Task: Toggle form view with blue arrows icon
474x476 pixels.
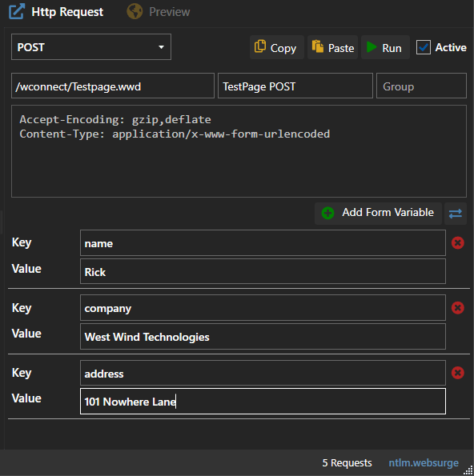Action: (x=455, y=214)
